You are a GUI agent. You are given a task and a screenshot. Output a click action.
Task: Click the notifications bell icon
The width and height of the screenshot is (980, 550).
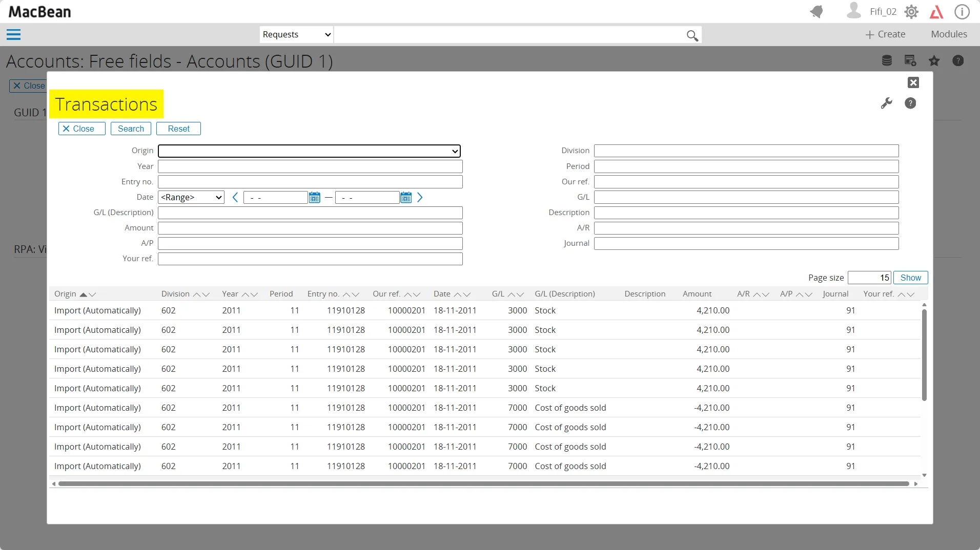tap(816, 12)
